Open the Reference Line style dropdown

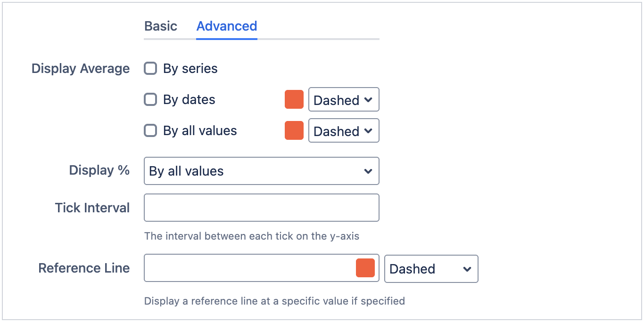tap(431, 269)
